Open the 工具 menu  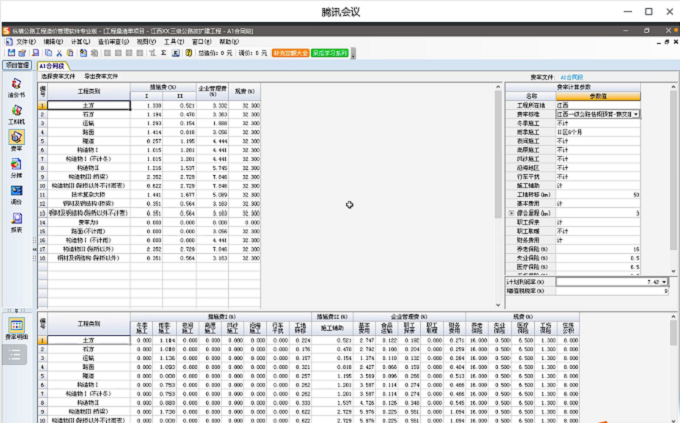pos(174,42)
